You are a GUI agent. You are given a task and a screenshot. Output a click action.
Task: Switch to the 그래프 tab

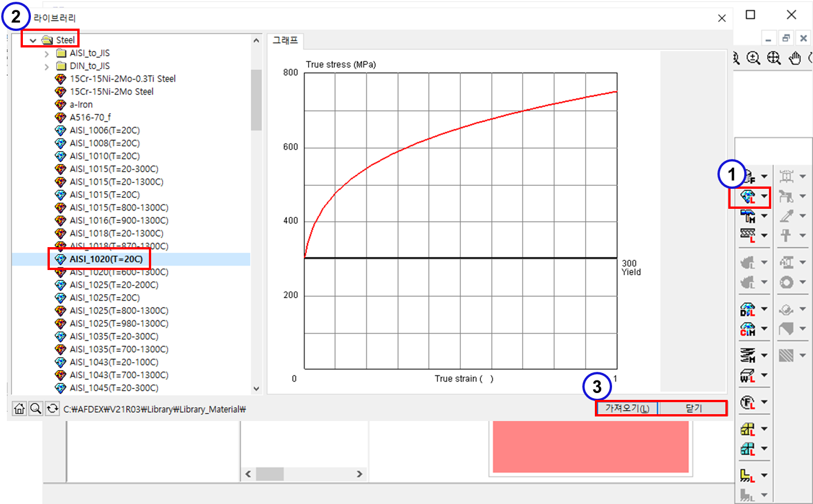pos(285,40)
